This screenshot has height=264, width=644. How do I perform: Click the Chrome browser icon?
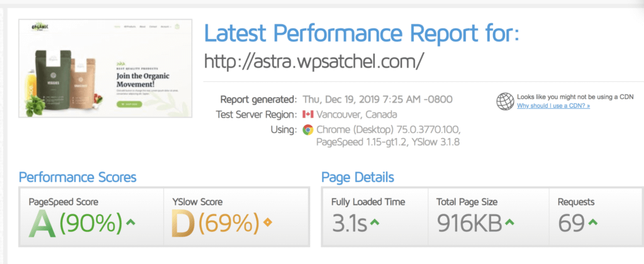coord(308,130)
